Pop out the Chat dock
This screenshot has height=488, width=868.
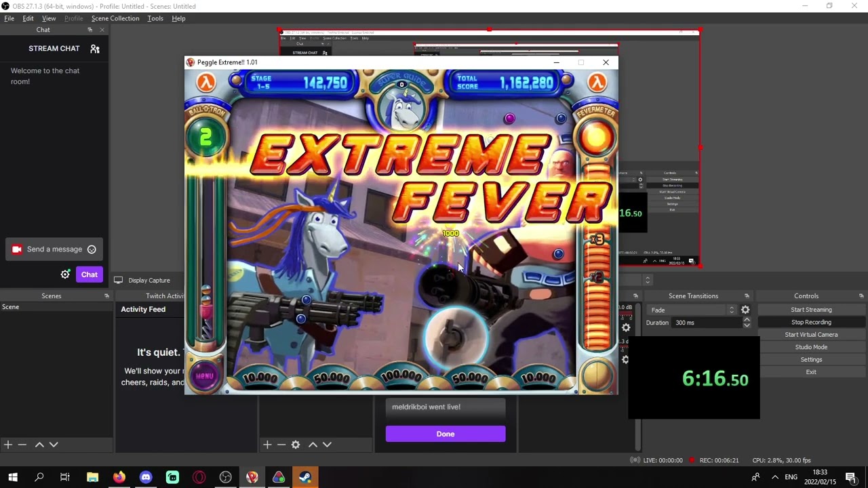90,30
